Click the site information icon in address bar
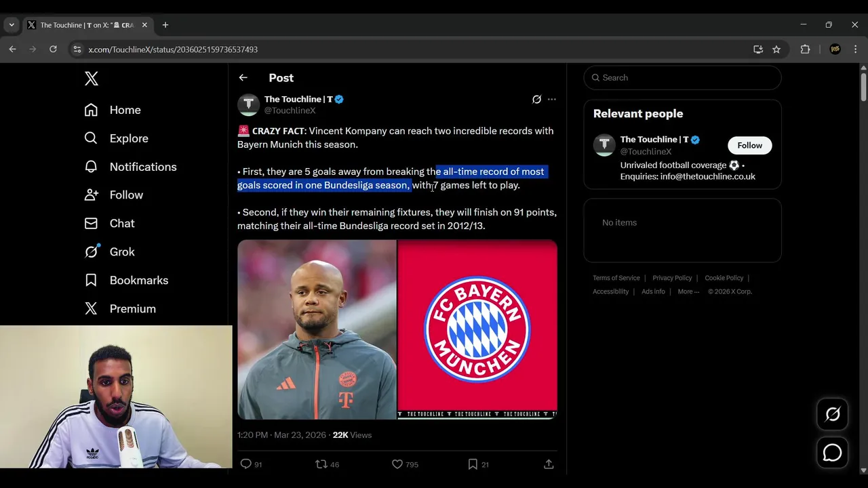The width and height of the screenshot is (868, 488). (77, 49)
